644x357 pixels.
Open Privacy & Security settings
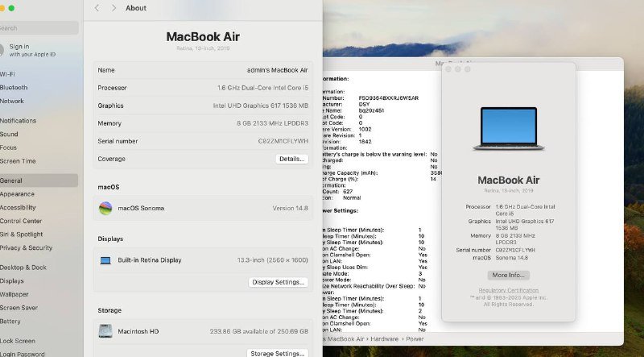(26, 248)
